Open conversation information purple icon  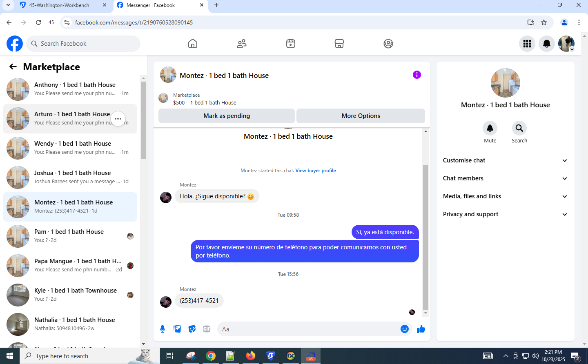(x=416, y=75)
